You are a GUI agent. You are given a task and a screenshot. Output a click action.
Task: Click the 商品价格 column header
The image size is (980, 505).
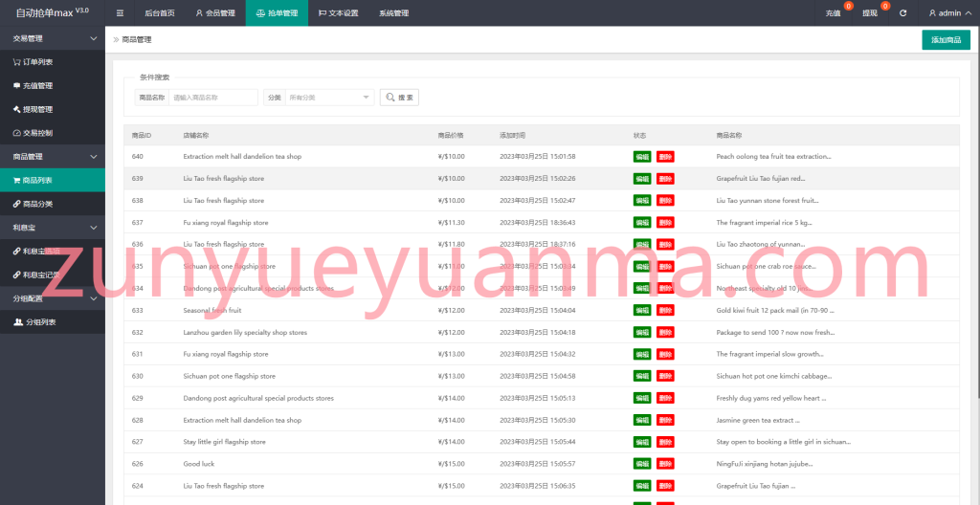[x=451, y=135]
